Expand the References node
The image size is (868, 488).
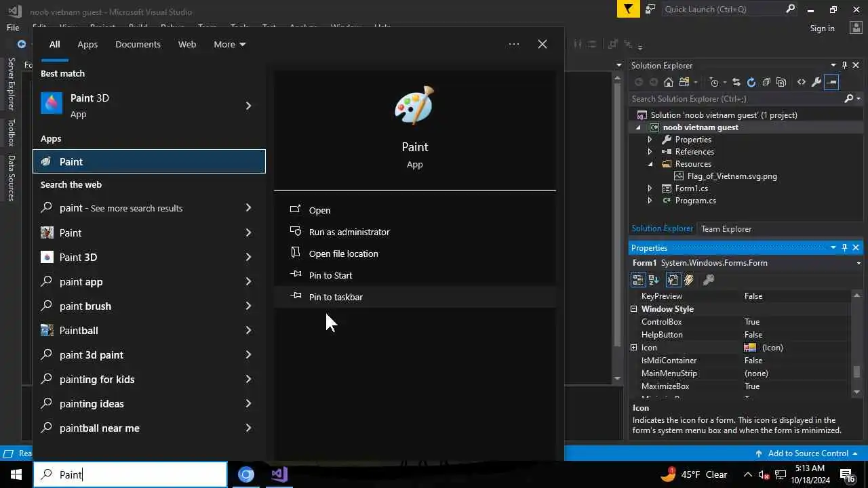point(650,152)
